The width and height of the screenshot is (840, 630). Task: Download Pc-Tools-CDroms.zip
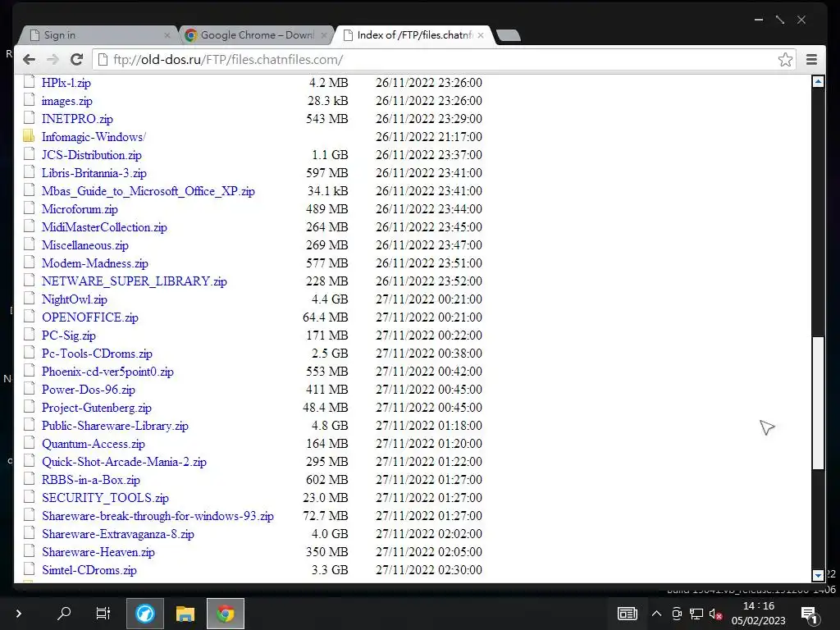pos(97,354)
